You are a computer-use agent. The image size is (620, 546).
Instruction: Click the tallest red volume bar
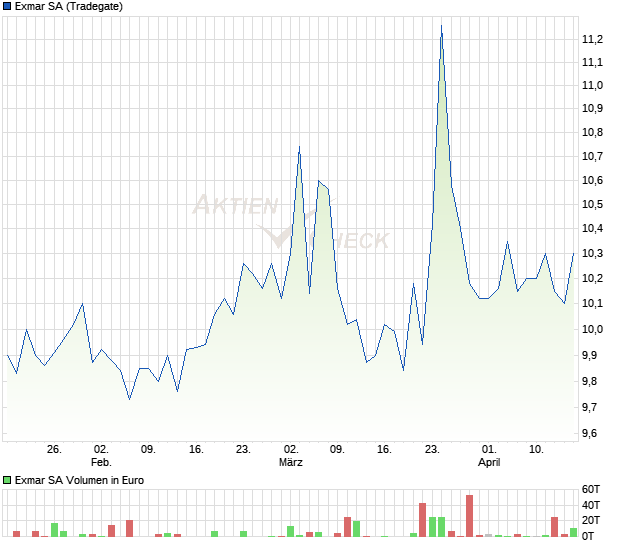(469, 515)
